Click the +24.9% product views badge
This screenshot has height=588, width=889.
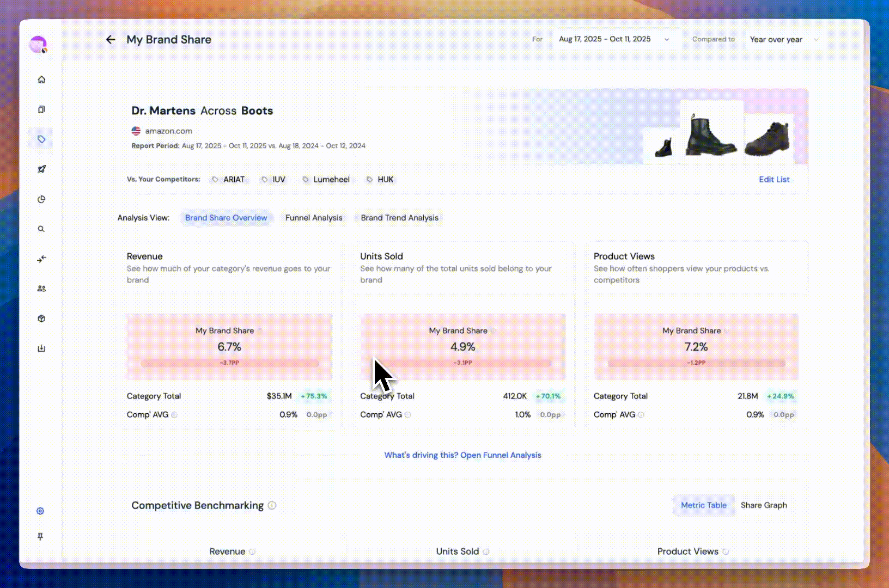pyautogui.click(x=781, y=396)
